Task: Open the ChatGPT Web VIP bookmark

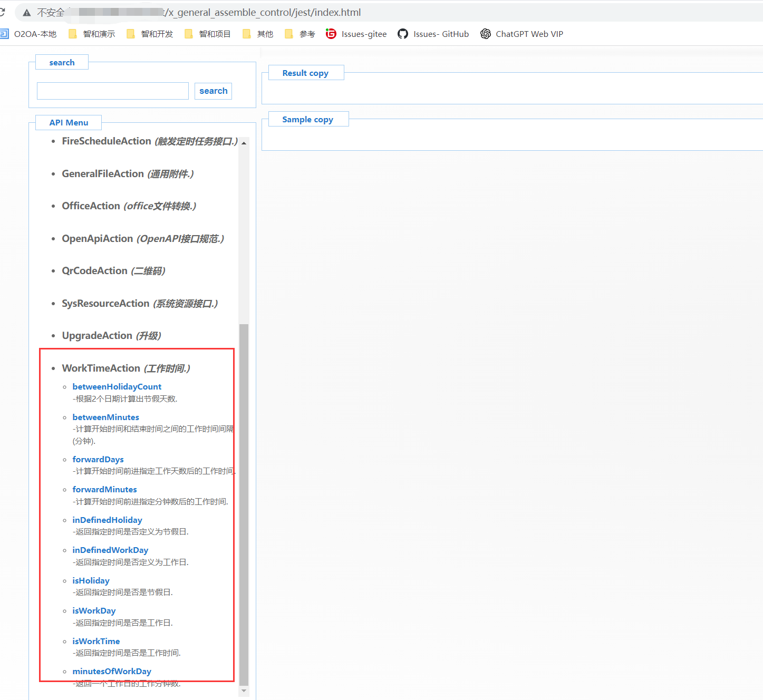Action: 522,34
